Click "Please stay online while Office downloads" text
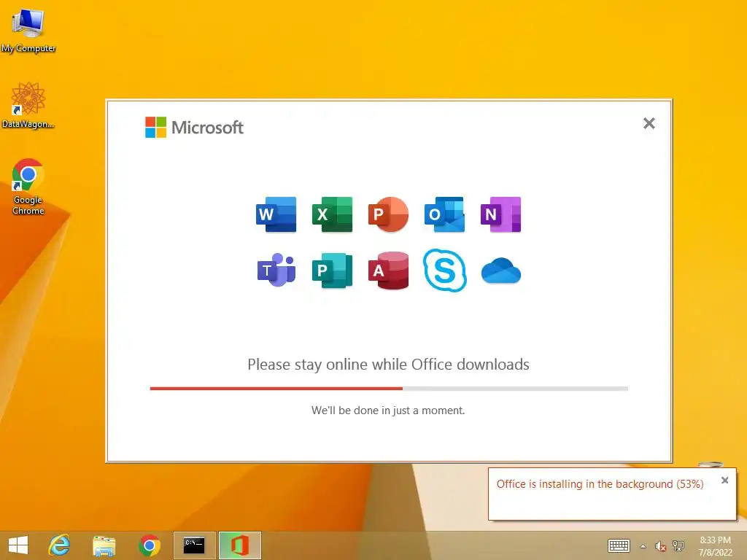The height and width of the screenshot is (560, 747). [388, 365]
